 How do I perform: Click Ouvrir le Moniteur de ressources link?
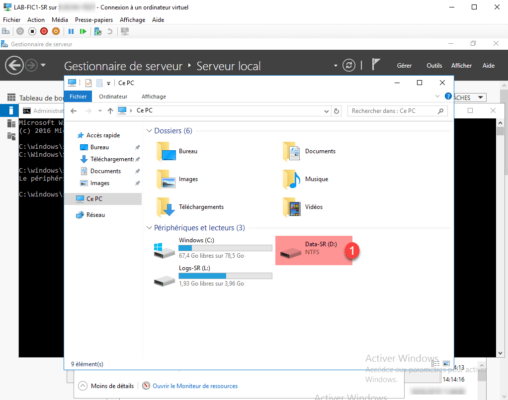coord(195,386)
